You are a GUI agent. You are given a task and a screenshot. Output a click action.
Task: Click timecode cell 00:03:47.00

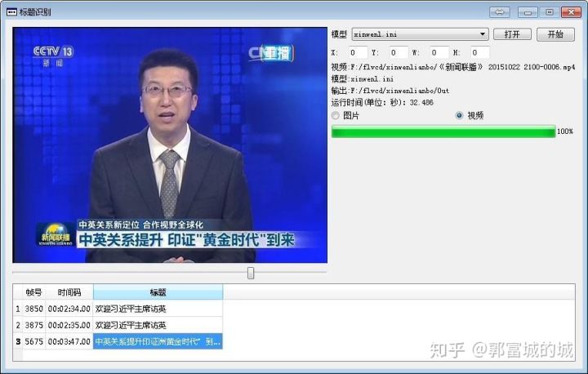[69, 341]
